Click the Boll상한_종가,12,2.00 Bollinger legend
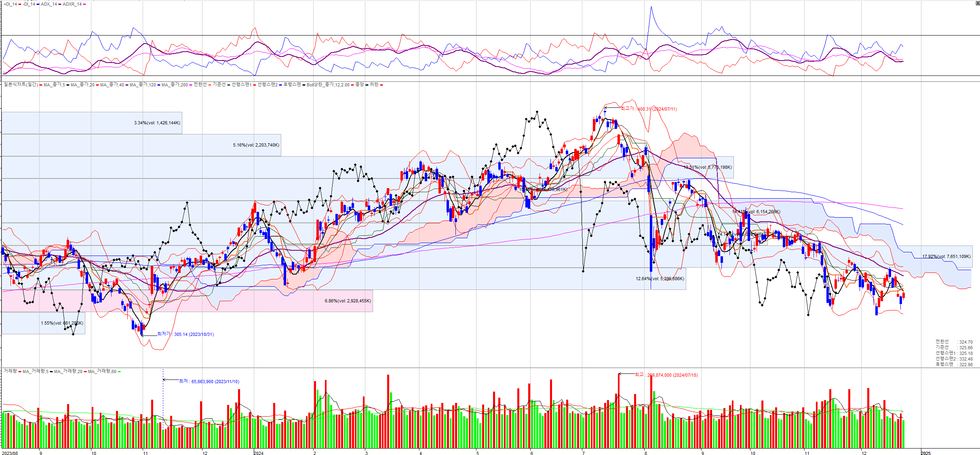The width and height of the screenshot is (980, 455). pyautogui.click(x=328, y=85)
